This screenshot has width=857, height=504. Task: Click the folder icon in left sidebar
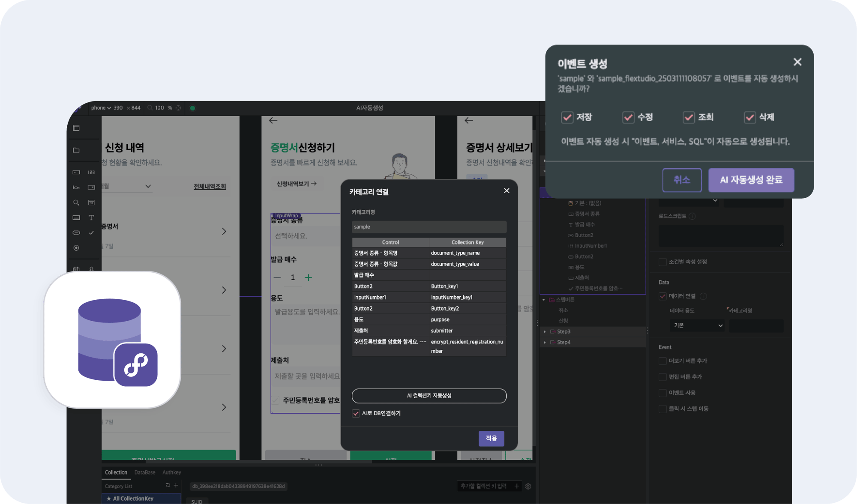pos(76,150)
